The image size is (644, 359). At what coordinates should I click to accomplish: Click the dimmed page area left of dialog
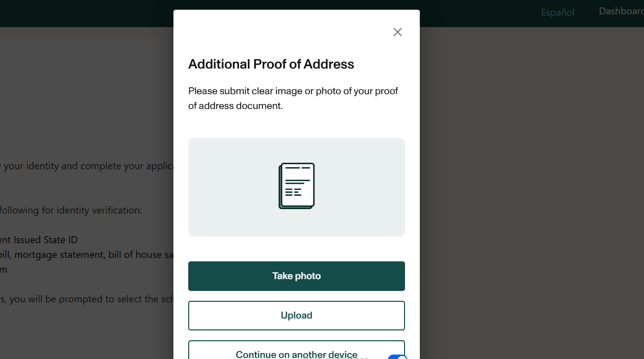pos(89,99)
